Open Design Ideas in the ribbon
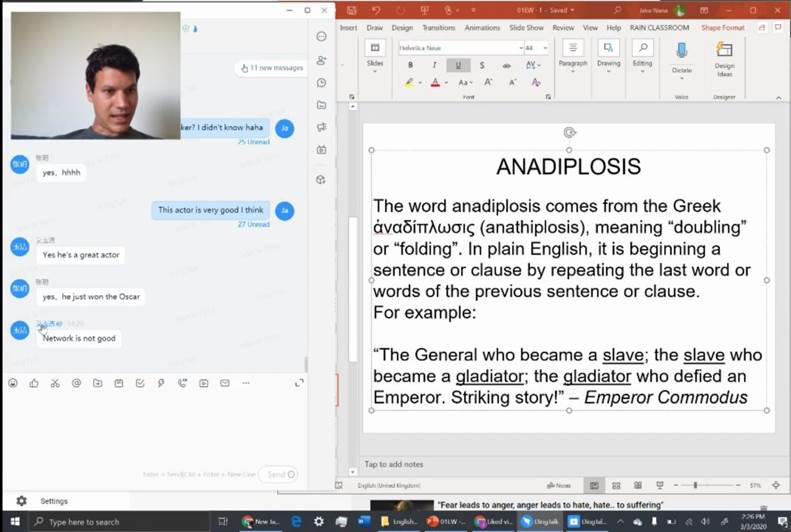This screenshot has height=532, width=791. click(x=724, y=56)
